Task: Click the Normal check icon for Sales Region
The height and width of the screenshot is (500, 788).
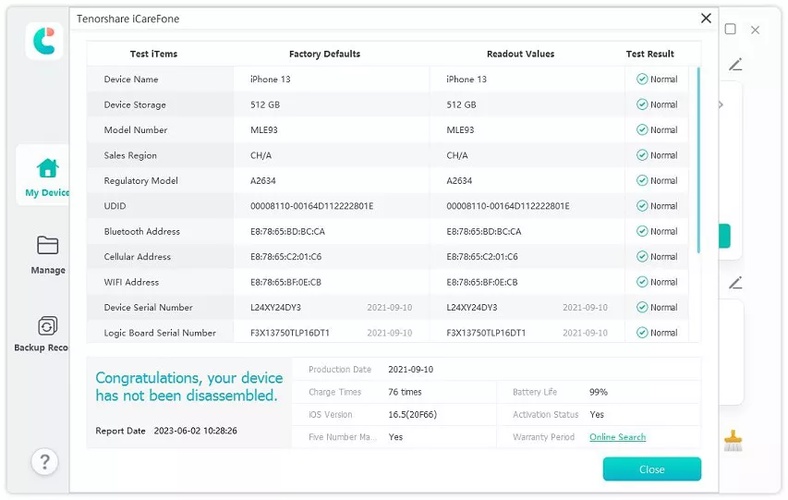Action: coord(642,155)
